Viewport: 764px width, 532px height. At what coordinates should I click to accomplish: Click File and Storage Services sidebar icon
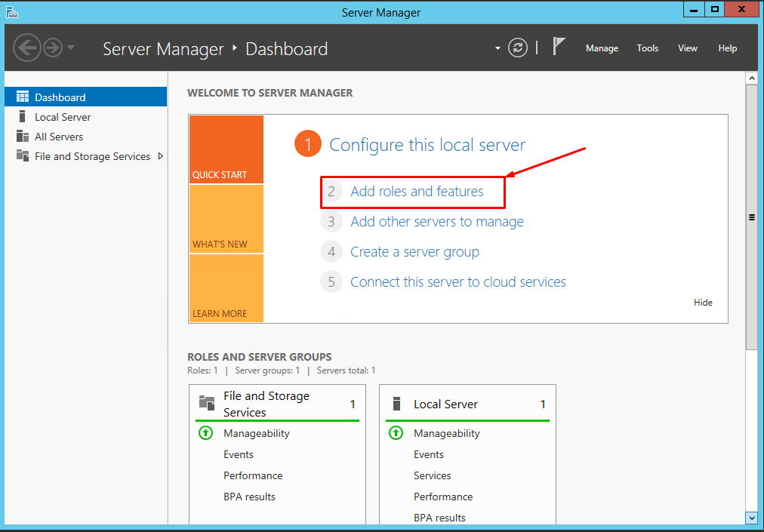(23, 156)
